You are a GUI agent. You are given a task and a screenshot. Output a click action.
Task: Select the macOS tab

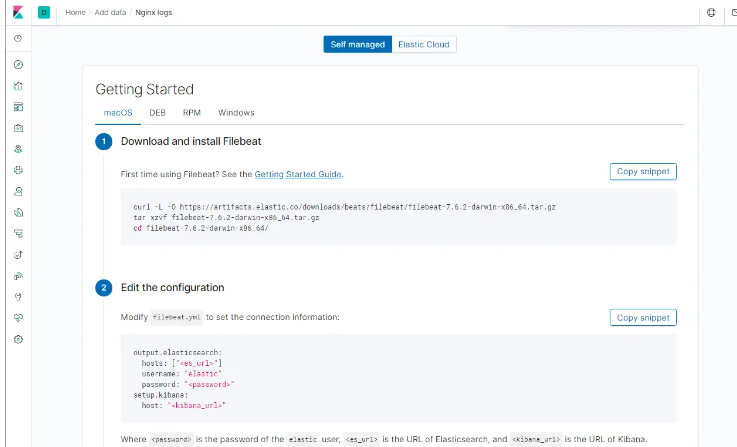pyautogui.click(x=118, y=113)
